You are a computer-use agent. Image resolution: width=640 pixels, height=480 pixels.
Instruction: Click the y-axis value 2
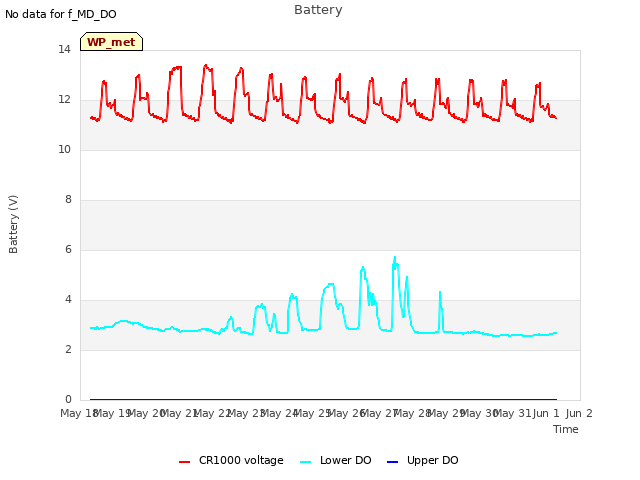pos(68,349)
